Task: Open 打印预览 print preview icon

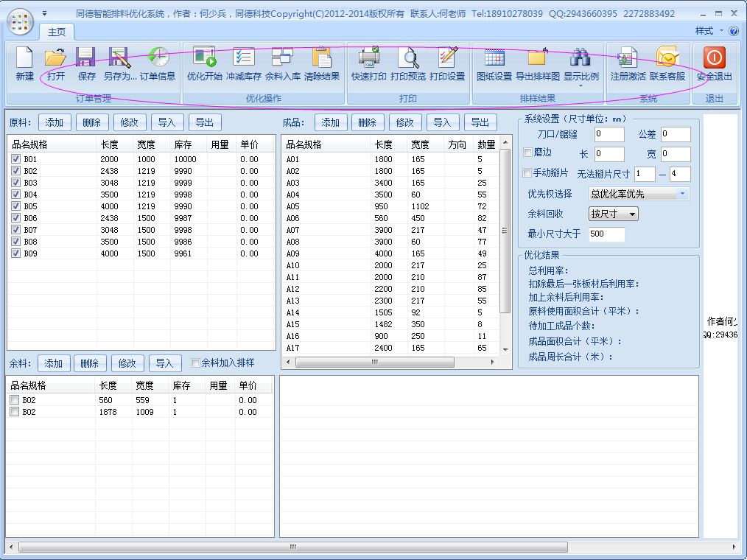Action: coord(408,58)
